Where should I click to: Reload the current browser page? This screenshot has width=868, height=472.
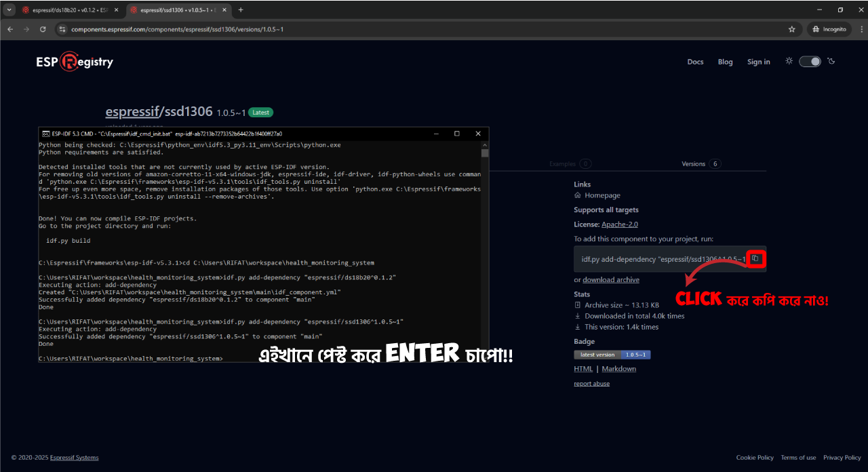[43, 29]
